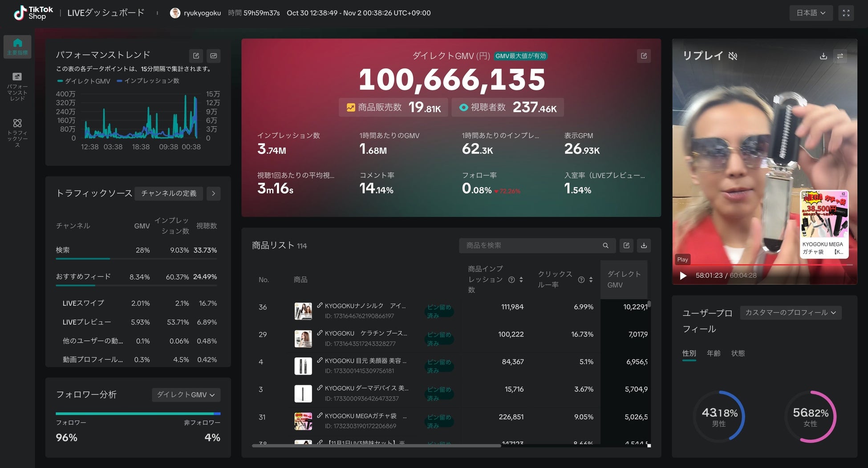Toggle the ダイレクトGMV legend in the trend chart
This screenshot has width=868, height=468.
coord(83,81)
